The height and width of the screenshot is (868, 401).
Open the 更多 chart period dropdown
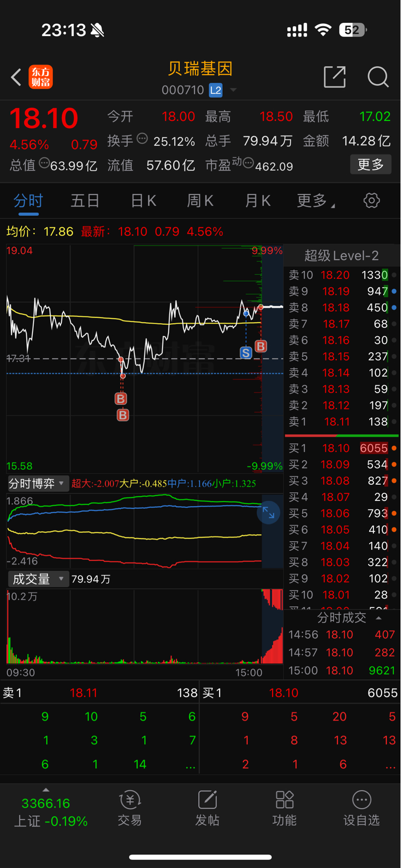point(315,201)
